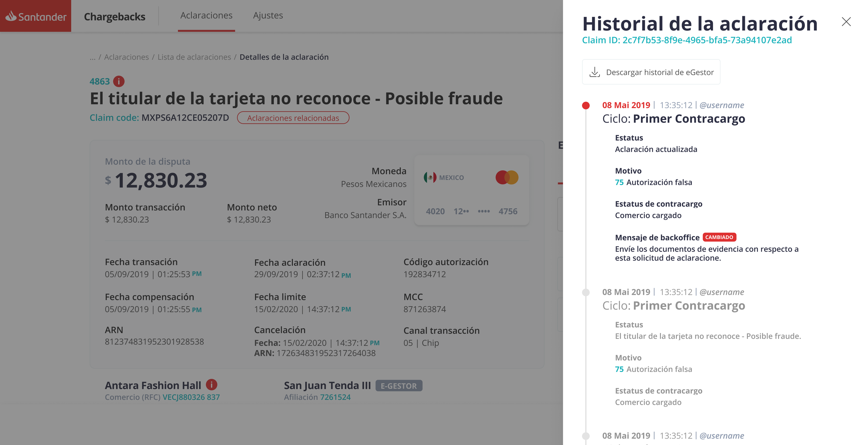Image resolution: width=868 pixels, height=445 pixels.
Task: Click the Mexico flag icon
Action: click(x=430, y=177)
